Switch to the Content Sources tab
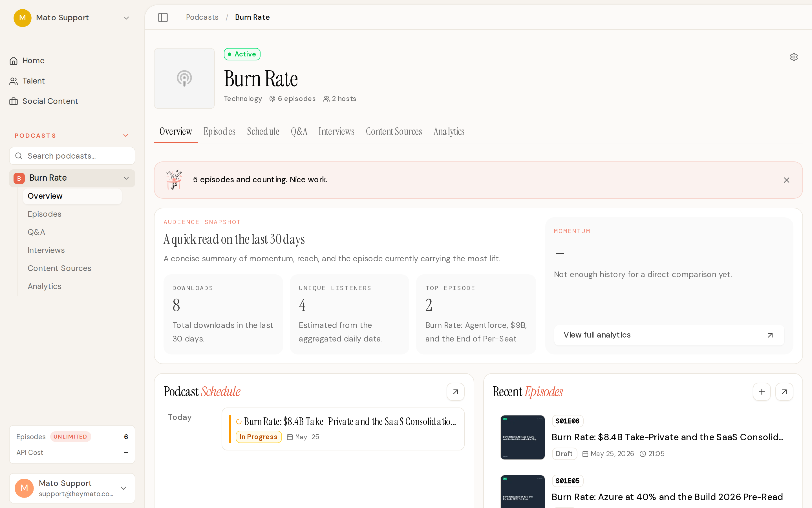Screen dimensions: 812x508 pyautogui.click(x=394, y=131)
